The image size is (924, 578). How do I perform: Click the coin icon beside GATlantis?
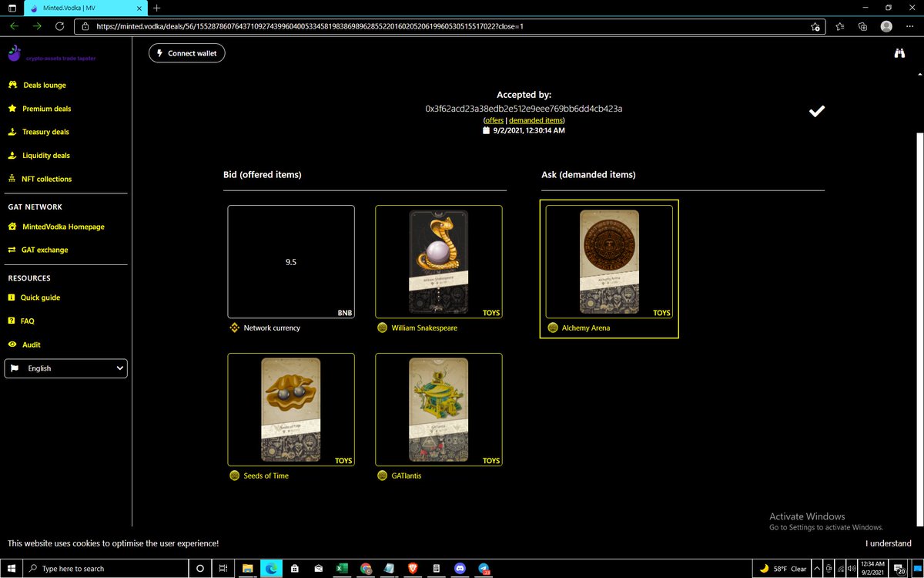[x=383, y=476]
